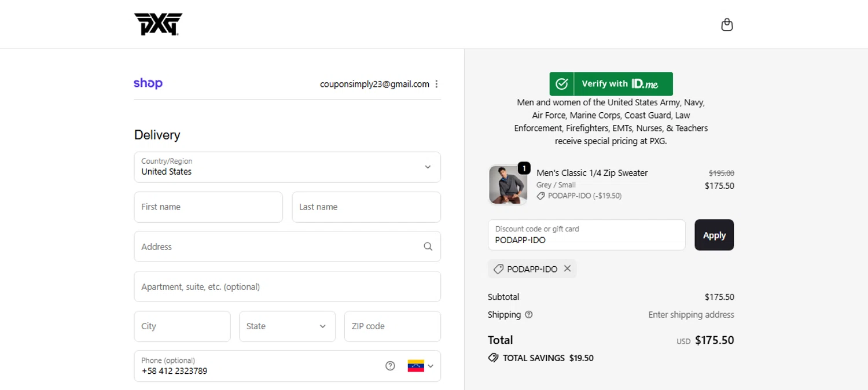This screenshot has height=390, width=868.
Task: Open the Country/Region dropdown
Action: (x=287, y=167)
